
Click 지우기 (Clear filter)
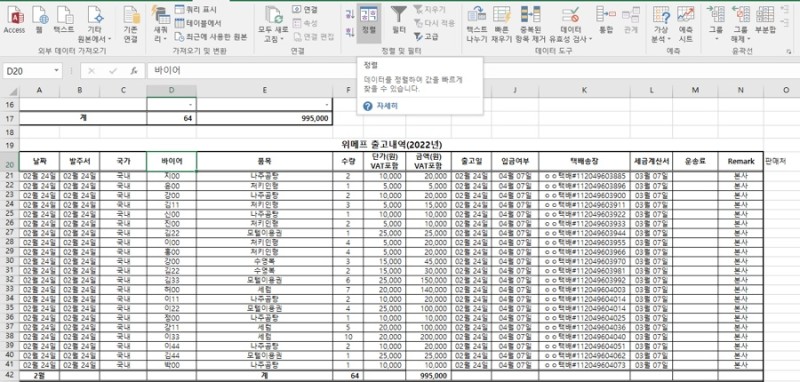(430, 9)
